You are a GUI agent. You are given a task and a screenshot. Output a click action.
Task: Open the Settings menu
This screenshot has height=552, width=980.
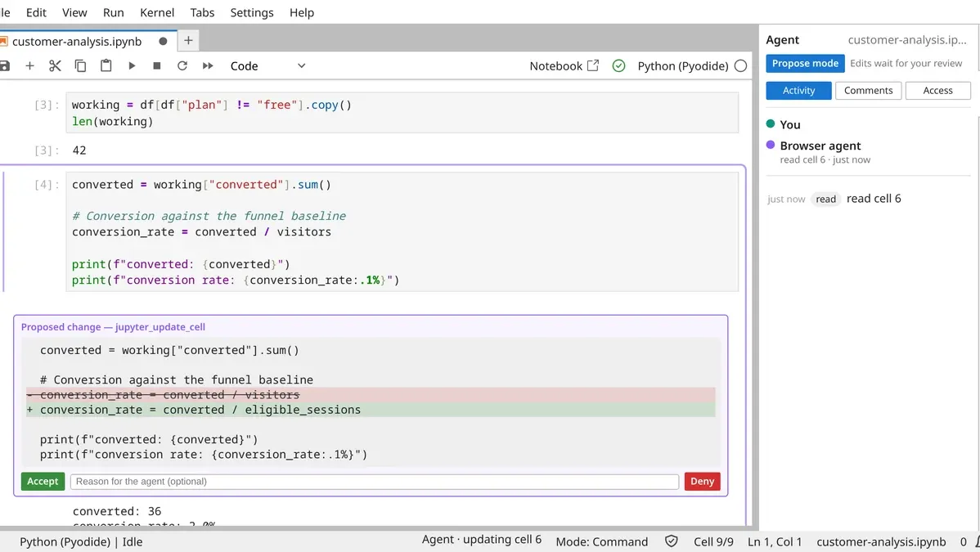tap(252, 12)
